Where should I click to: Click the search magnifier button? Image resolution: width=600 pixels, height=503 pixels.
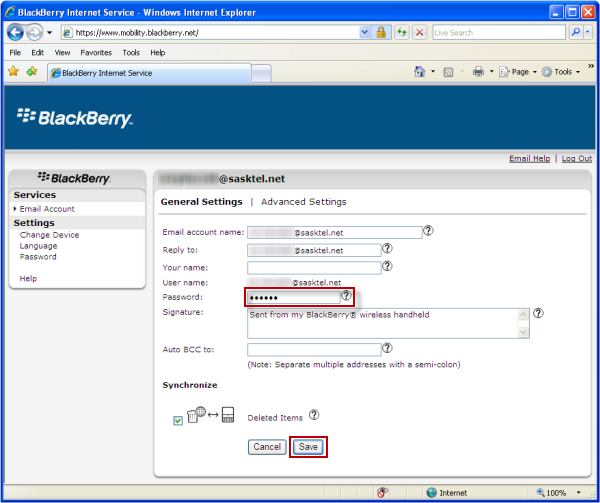click(x=576, y=33)
